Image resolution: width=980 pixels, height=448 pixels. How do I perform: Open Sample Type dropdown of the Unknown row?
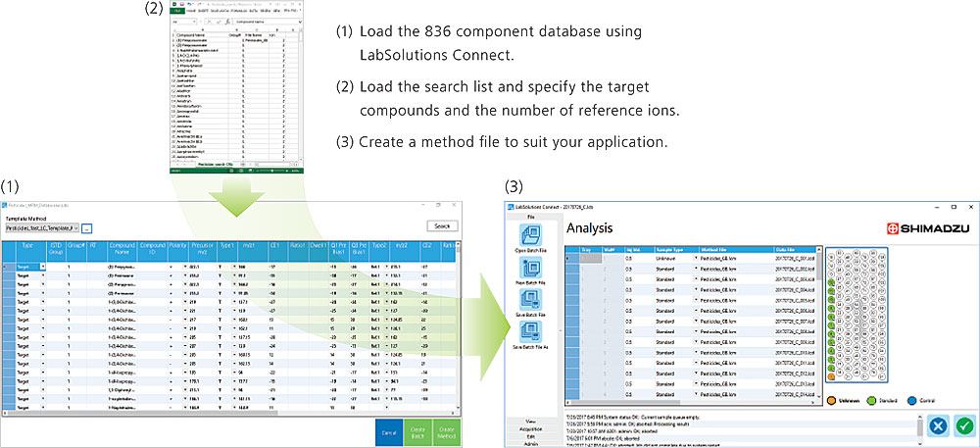[696, 258]
